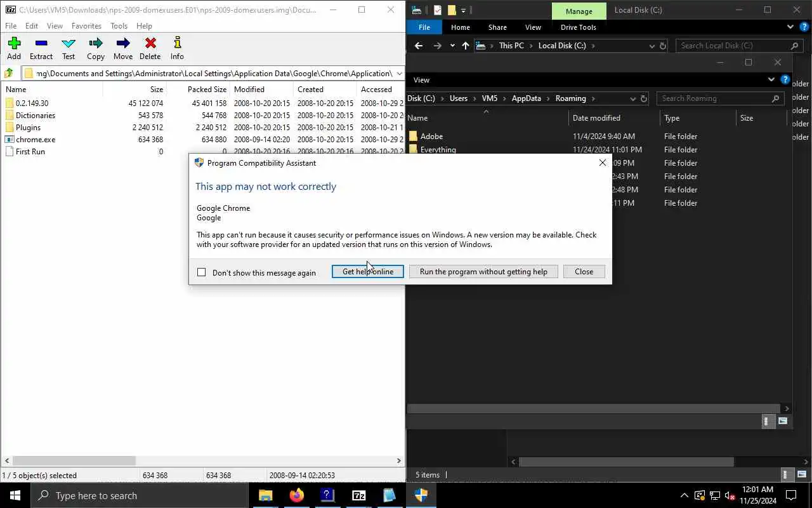The width and height of the screenshot is (812, 508).
Task: Expand the ribbon in Local Disk window
Action: 790,27
